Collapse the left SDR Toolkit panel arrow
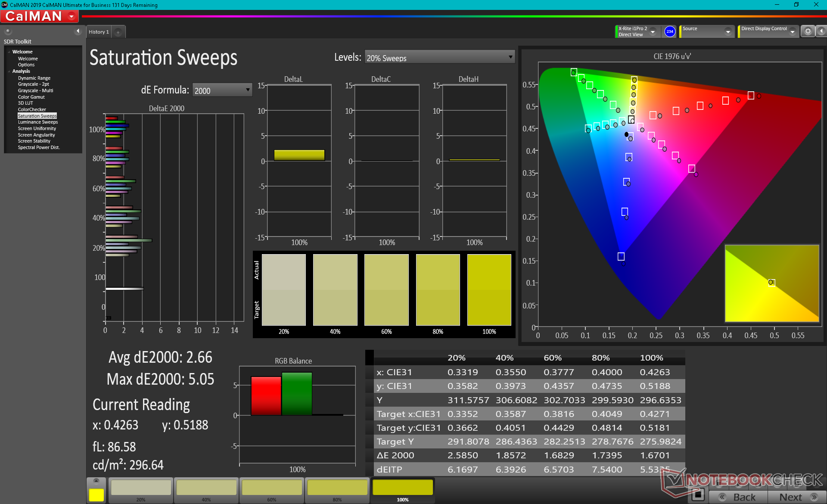The height and width of the screenshot is (504, 827). click(78, 31)
